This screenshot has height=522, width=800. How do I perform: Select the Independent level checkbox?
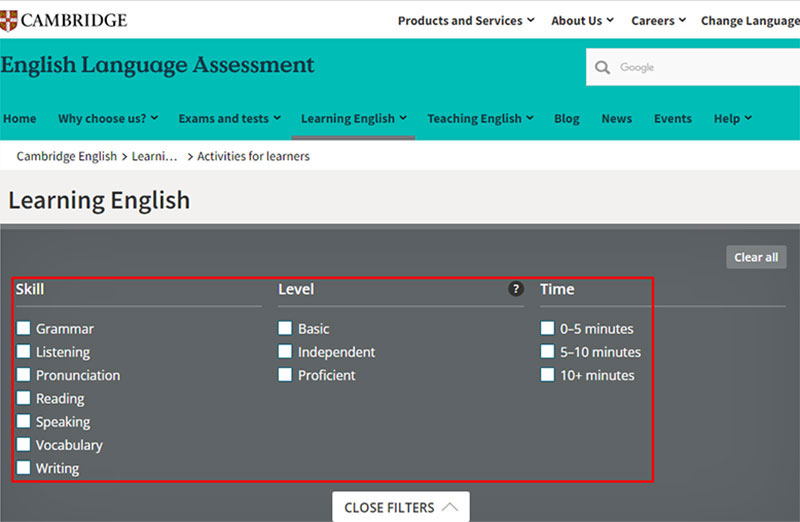(285, 351)
